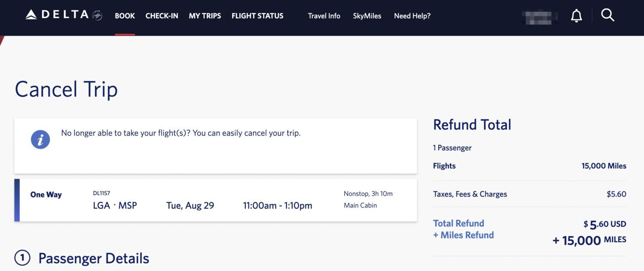This screenshot has width=644, height=271.
Task: Click the Delta widget airline logo
Action: click(32, 14)
